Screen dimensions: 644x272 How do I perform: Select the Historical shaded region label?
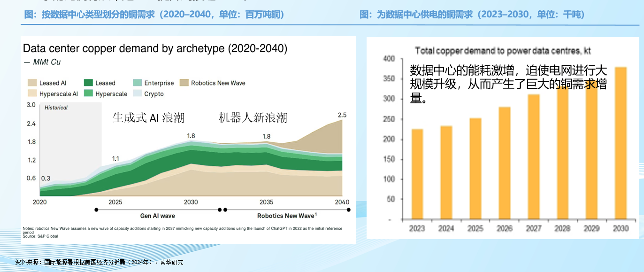(x=56, y=108)
